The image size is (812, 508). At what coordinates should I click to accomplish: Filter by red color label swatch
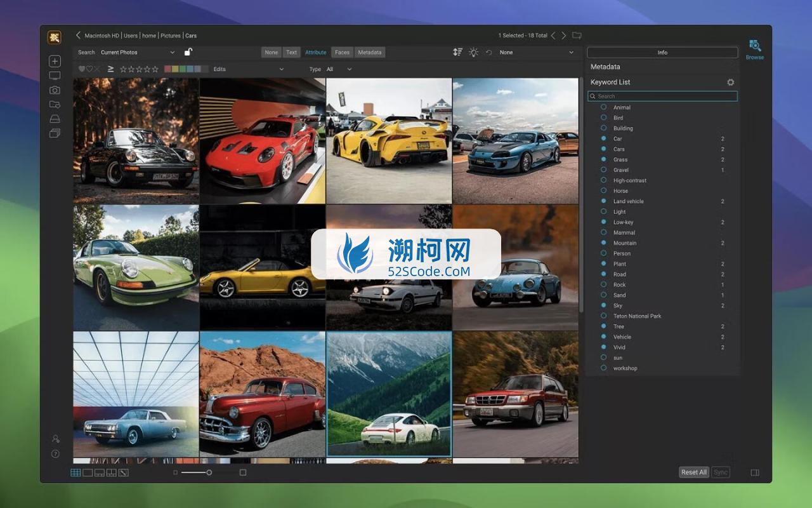pyautogui.click(x=167, y=69)
